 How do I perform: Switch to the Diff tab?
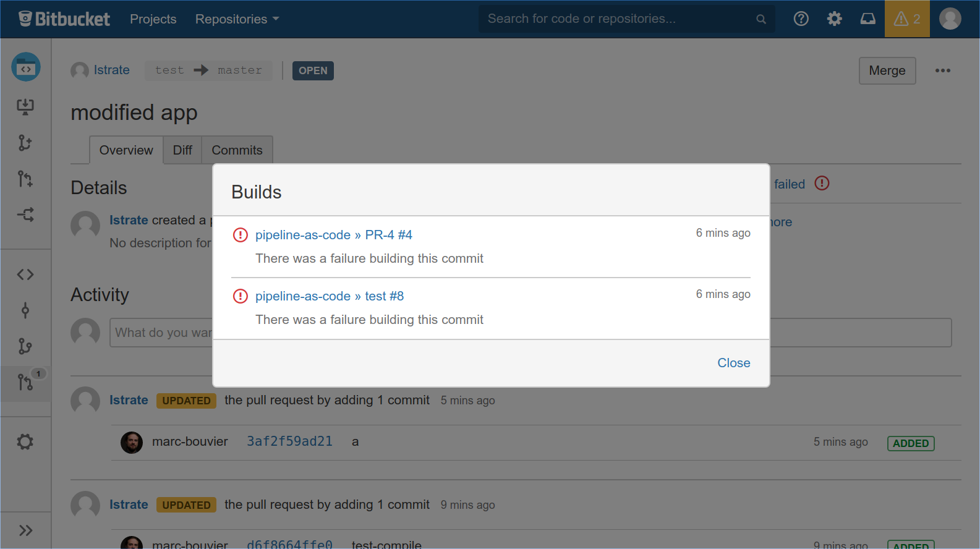[182, 150]
